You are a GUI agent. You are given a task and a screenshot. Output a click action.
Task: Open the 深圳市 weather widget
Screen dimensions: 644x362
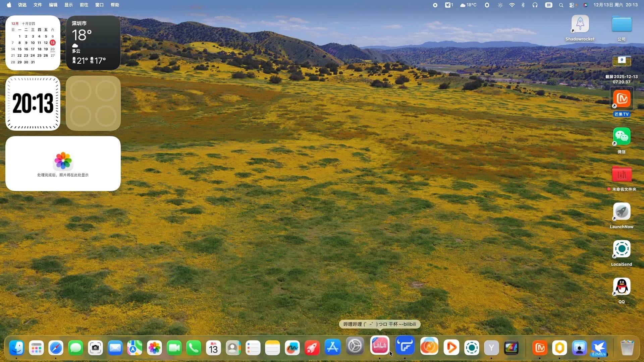[x=93, y=43]
